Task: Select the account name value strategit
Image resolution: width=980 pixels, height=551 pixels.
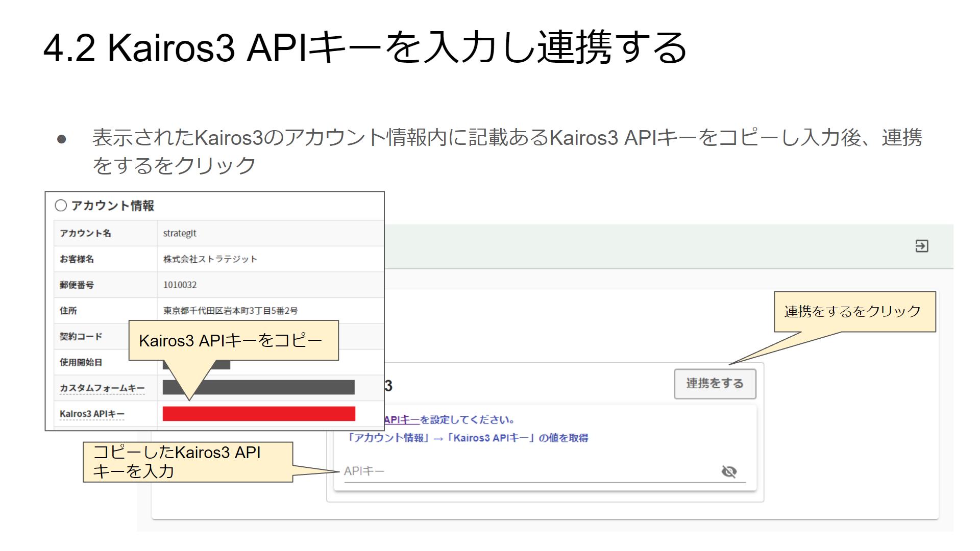Action: click(x=180, y=233)
